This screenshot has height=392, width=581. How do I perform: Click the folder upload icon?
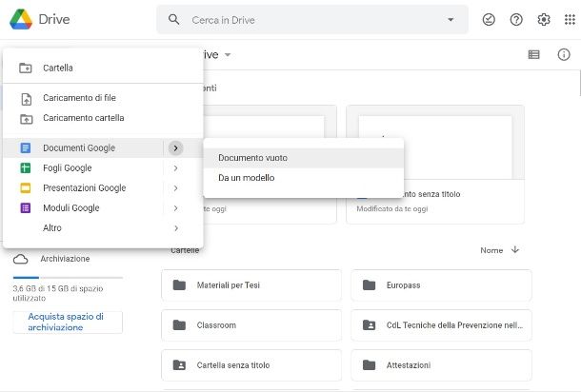26,119
